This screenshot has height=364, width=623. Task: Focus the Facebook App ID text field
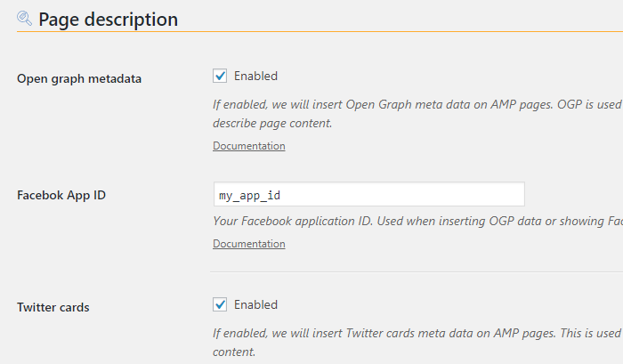pyautogui.click(x=369, y=194)
